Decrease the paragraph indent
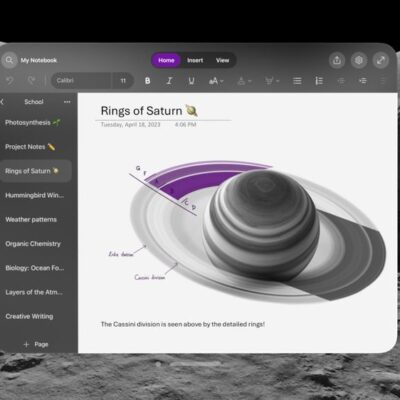The height and width of the screenshot is (400, 400). 341,81
